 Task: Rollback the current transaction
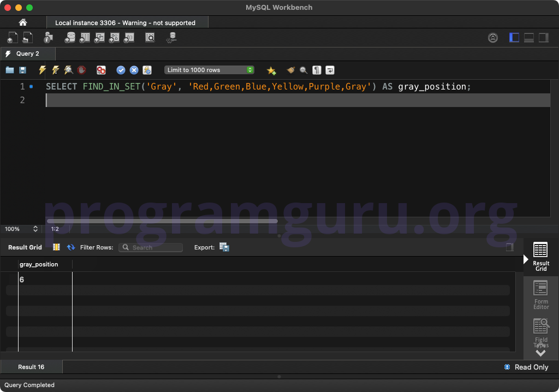point(134,70)
